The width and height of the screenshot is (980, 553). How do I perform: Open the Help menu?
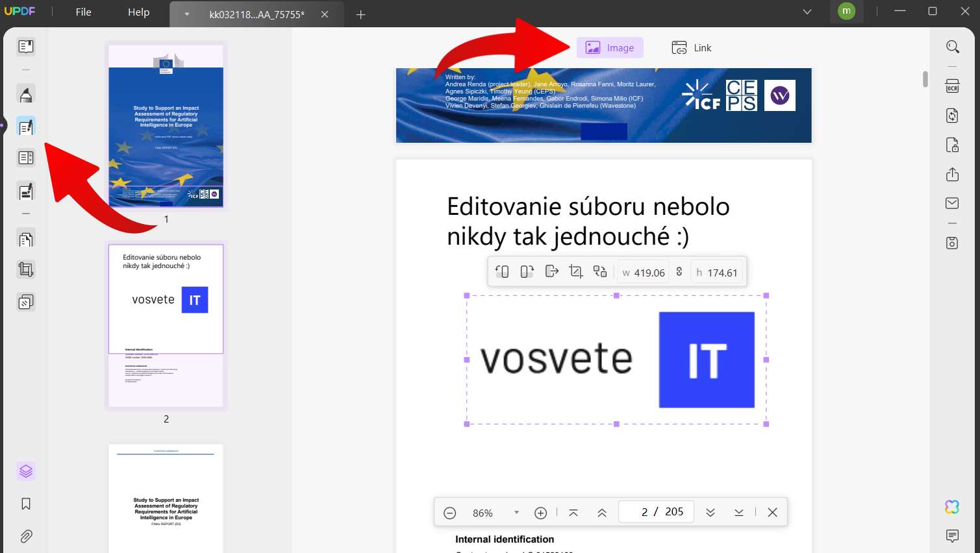pos(138,12)
